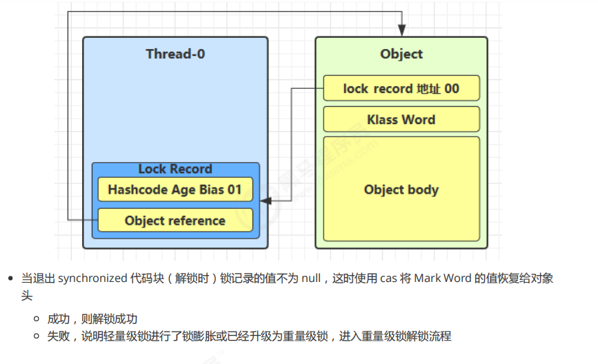Select the Object title label
598x364 pixels.
pyautogui.click(x=401, y=54)
